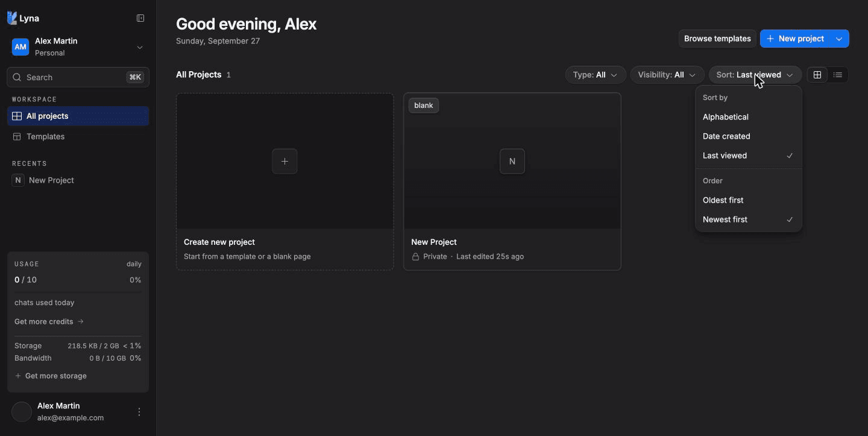The image size is (868, 436).
Task: Open the Type: All filter dropdown
Action: click(595, 75)
